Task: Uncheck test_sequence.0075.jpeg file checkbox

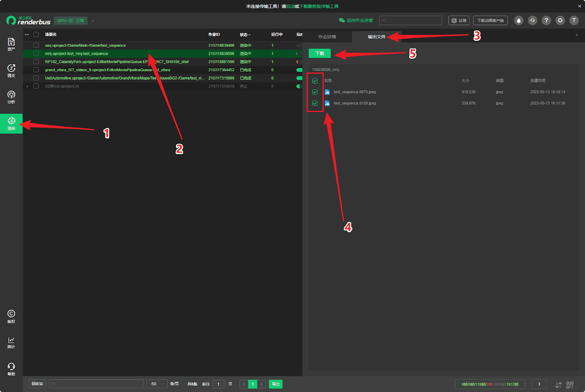Action: tap(315, 92)
